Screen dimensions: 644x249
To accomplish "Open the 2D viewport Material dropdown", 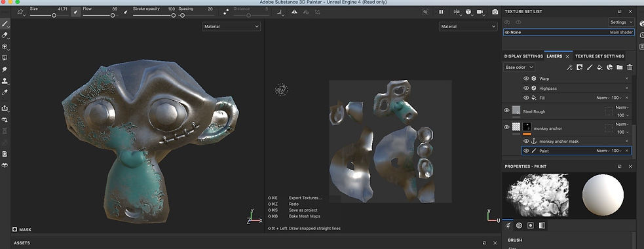I will point(468,26).
